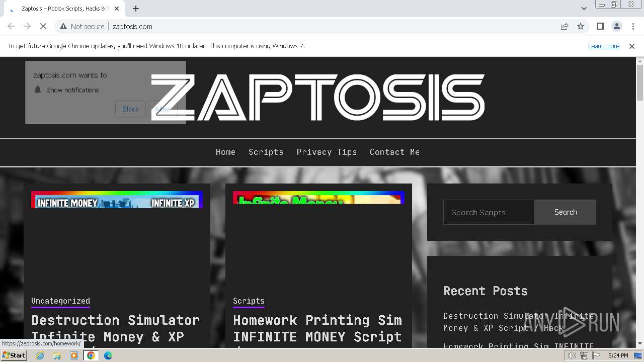Switch to Chrome in the taskbar
The height and width of the screenshot is (362, 644).
[x=91, y=355]
